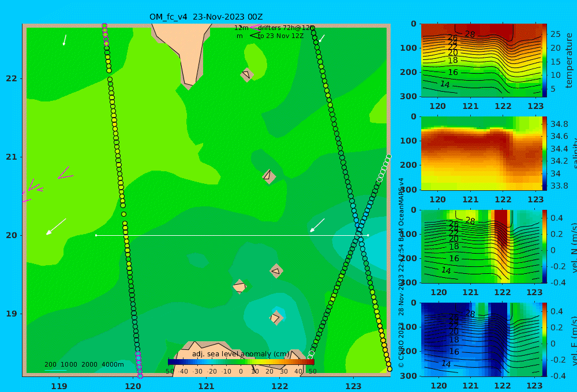577x392 pixels.
Task: Click the island marker near 122°E 19°N
Action: pos(276,318)
